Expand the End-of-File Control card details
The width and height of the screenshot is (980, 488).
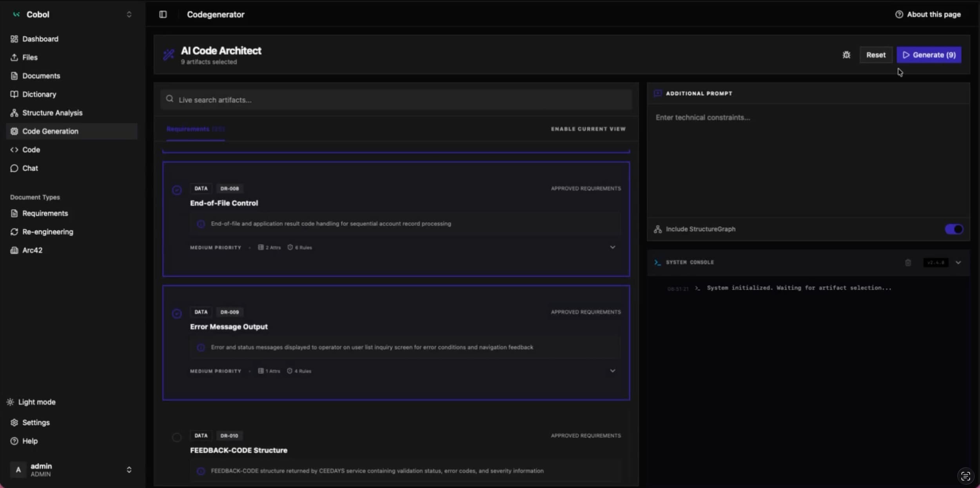612,247
